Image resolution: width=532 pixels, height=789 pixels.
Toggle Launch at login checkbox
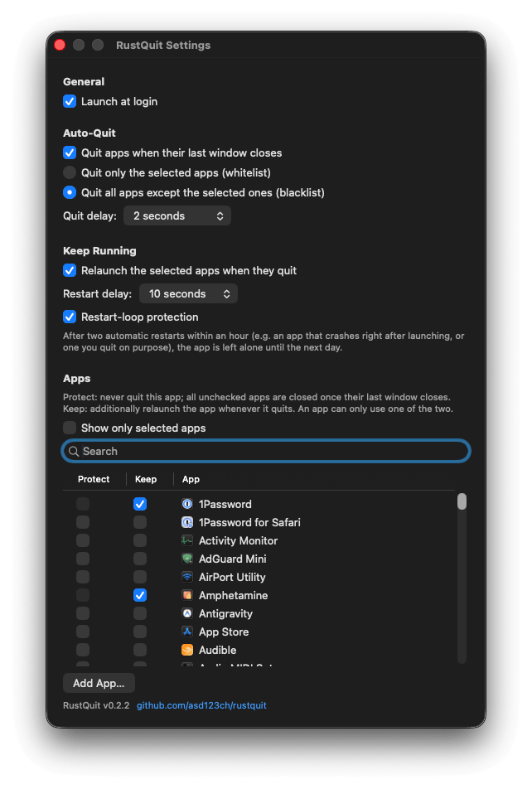pyautogui.click(x=70, y=101)
